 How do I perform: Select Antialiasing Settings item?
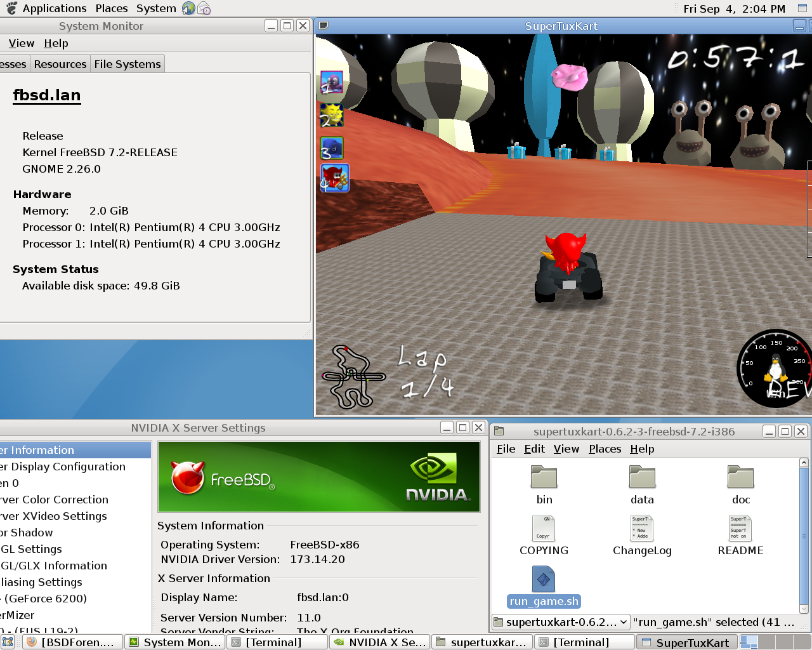pos(75,582)
